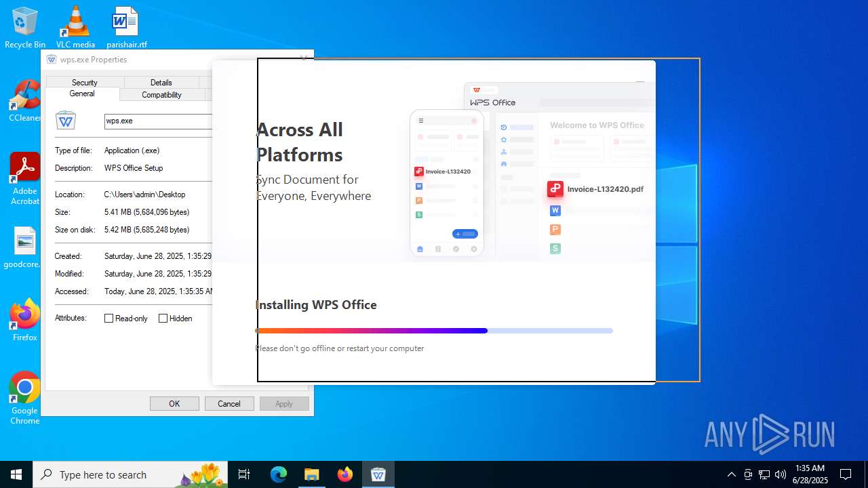Screen dimensions: 868x488
Task: Click the installation progress bar
Action: pos(434,331)
